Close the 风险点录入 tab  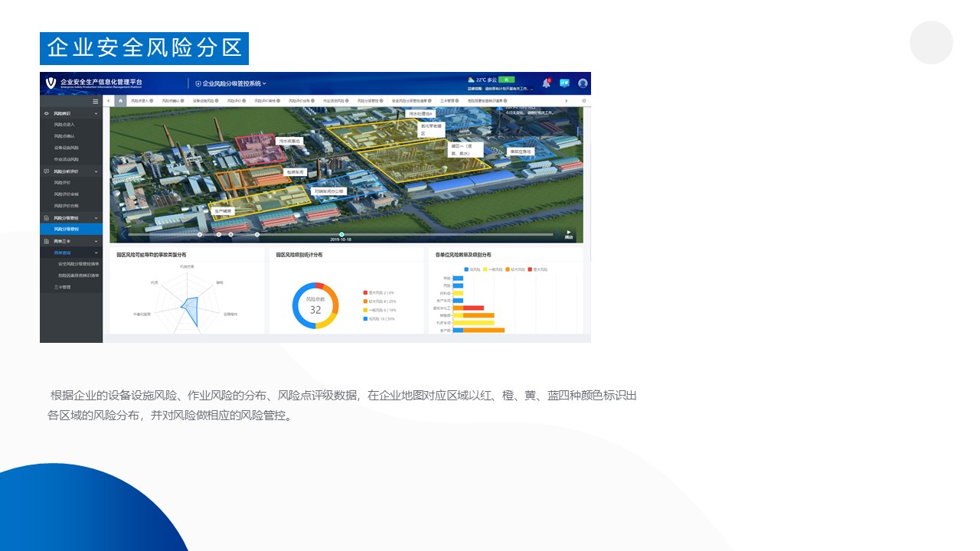pos(151,100)
